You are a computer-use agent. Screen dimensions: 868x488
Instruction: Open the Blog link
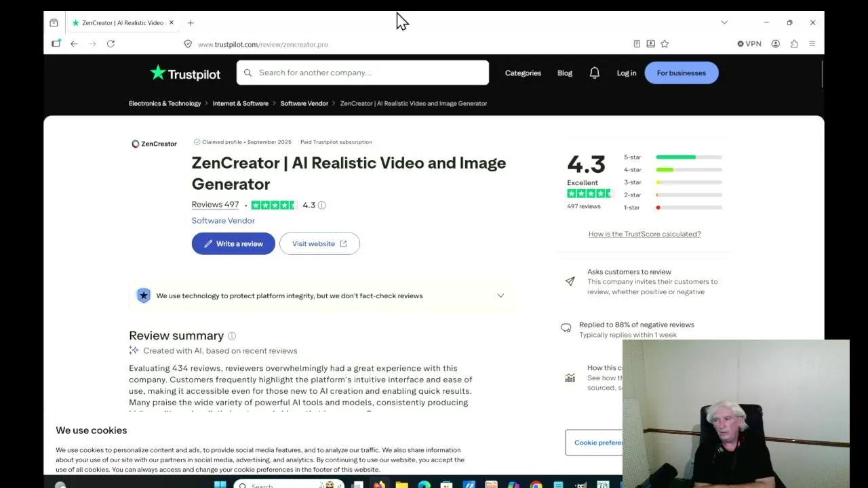pos(565,73)
